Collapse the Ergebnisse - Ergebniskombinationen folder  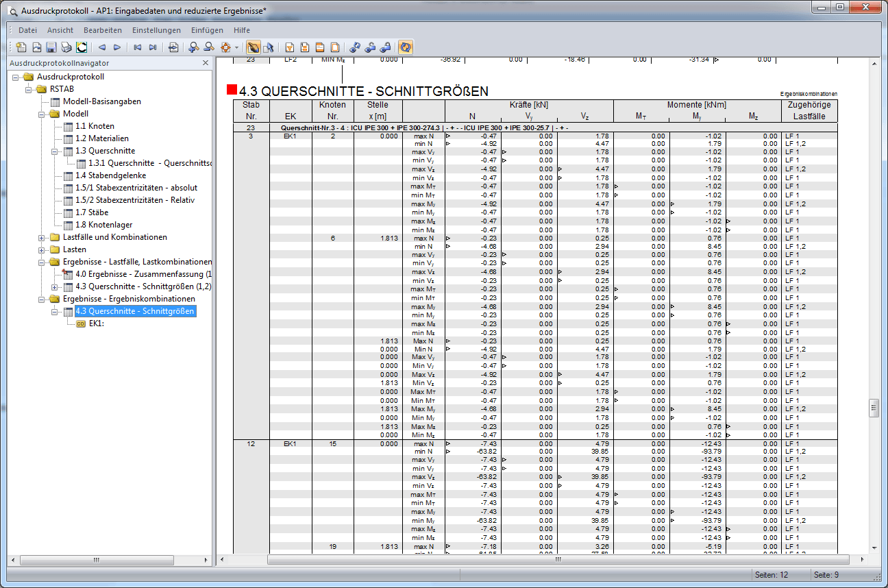42,299
